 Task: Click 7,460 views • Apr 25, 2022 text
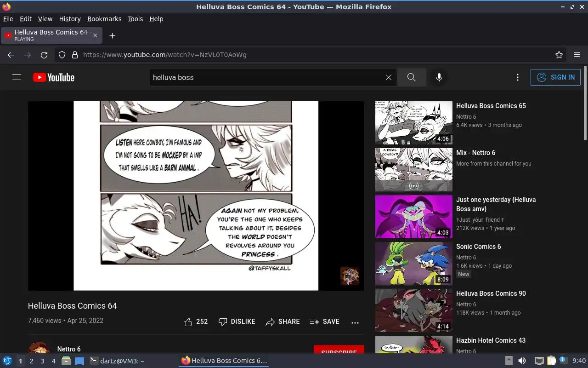coord(66,321)
